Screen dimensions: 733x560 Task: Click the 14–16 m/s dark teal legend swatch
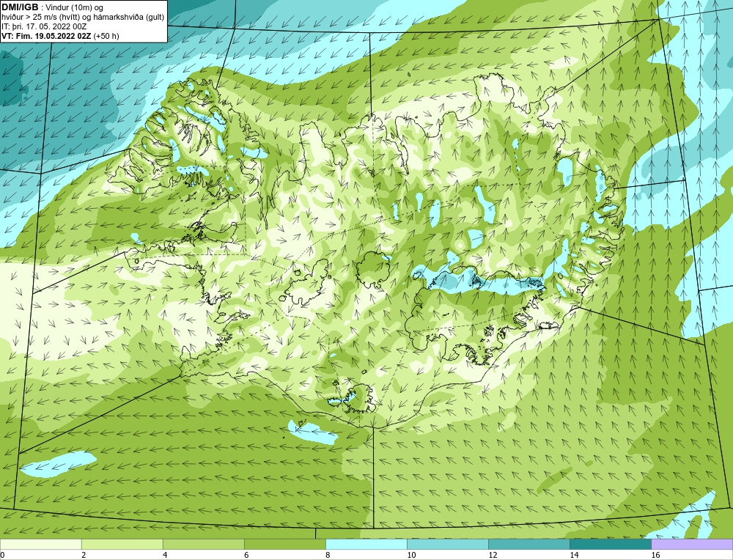coord(610,544)
